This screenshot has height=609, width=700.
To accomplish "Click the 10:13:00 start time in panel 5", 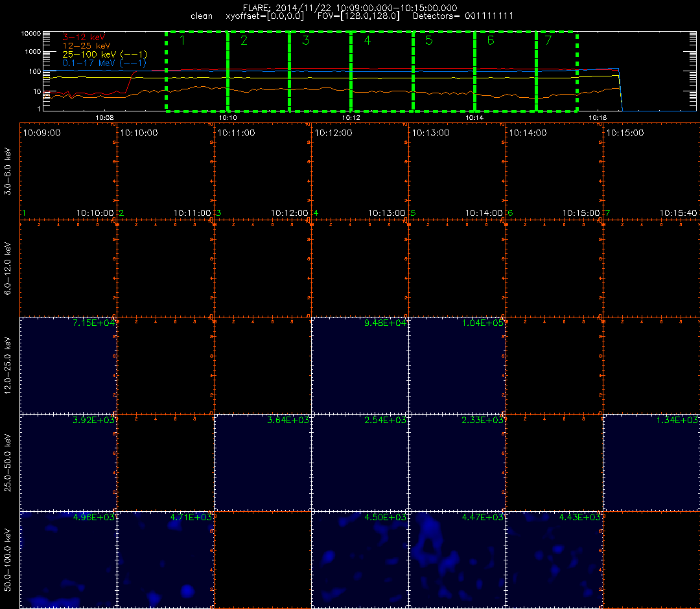I will 430,133.
